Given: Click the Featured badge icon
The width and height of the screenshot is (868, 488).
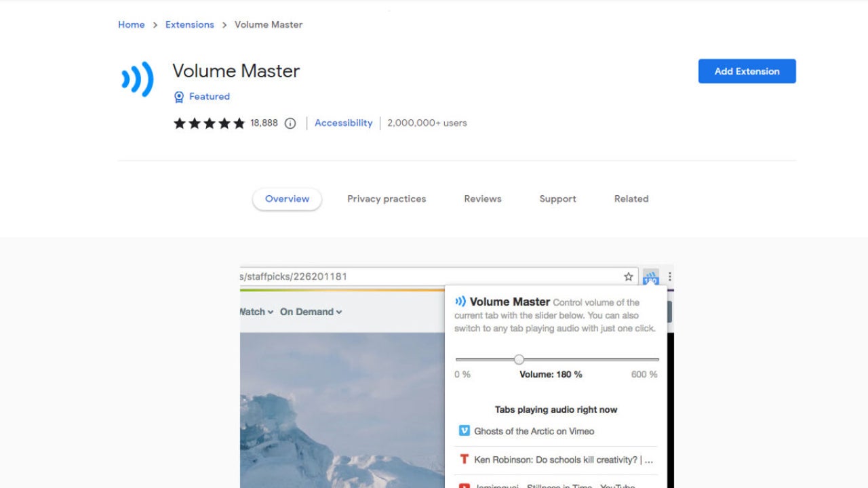Looking at the screenshot, I should click(x=179, y=97).
